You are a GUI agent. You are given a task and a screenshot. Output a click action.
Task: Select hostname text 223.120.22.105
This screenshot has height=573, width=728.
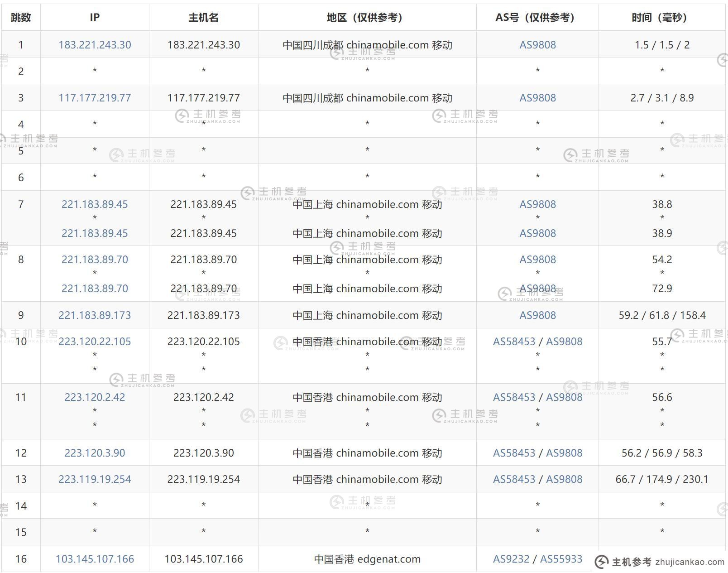(203, 342)
